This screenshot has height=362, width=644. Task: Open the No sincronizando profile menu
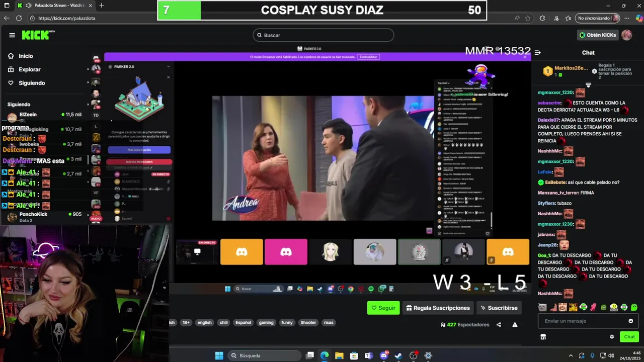(x=598, y=18)
